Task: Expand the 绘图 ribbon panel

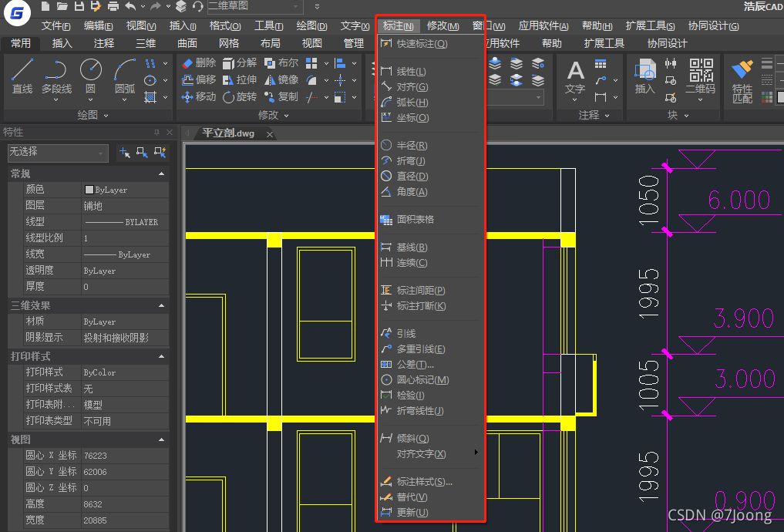Action: click(93, 116)
